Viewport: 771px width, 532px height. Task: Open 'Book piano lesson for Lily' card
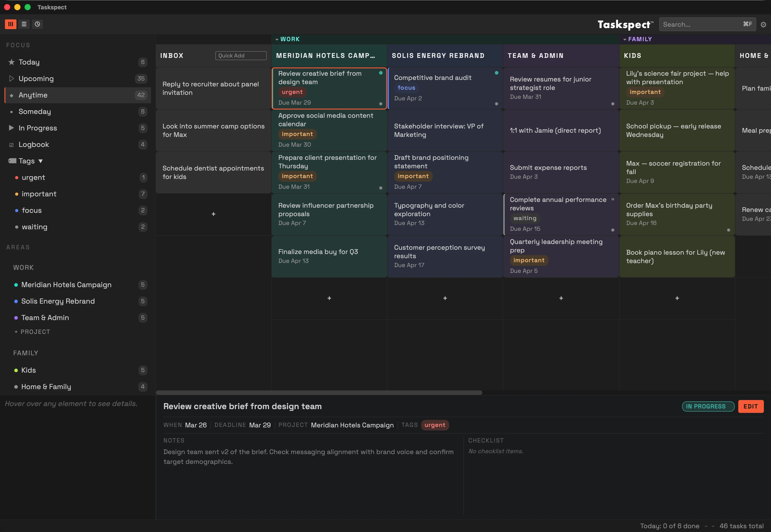tap(677, 256)
